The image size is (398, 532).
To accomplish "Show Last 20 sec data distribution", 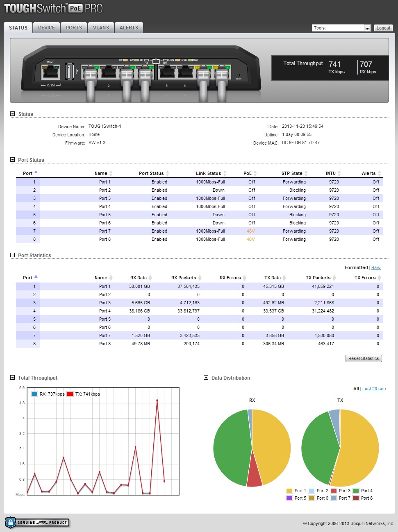I will (374, 389).
